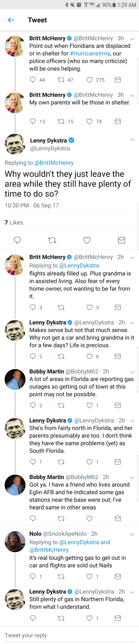Reply to Nolo's tweet about sold out flights
Screen dimensions: 139x644
[x=33, y=576]
